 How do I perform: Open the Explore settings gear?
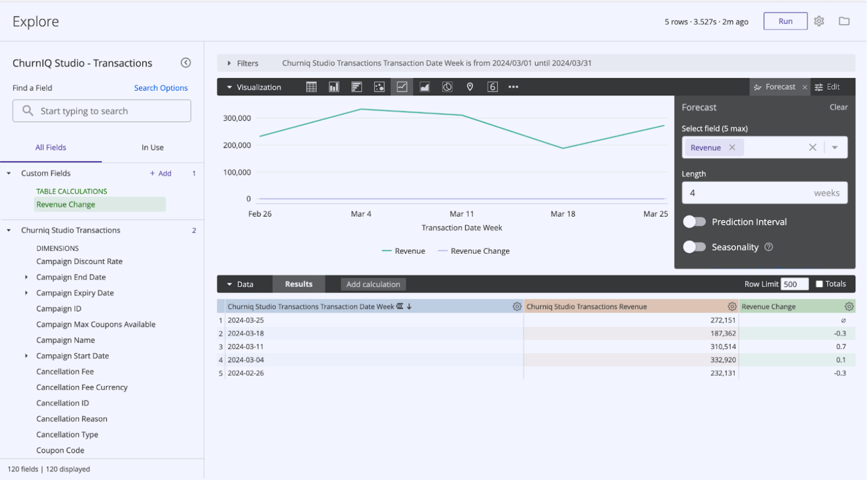(x=819, y=21)
